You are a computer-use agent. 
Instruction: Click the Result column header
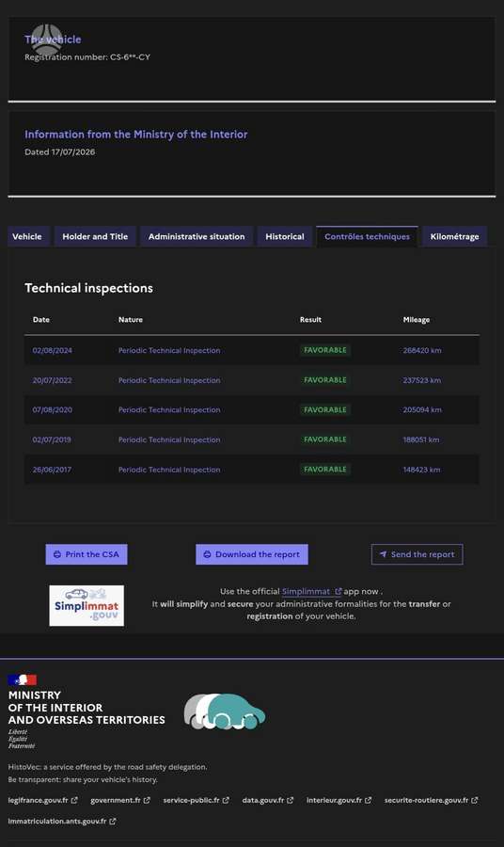pyautogui.click(x=311, y=320)
